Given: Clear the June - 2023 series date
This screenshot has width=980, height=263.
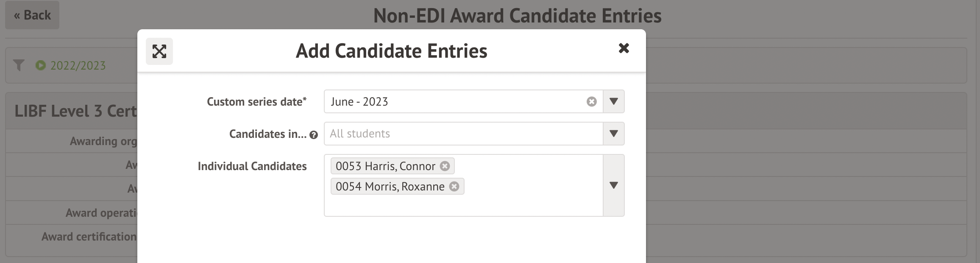Looking at the screenshot, I should click(591, 102).
